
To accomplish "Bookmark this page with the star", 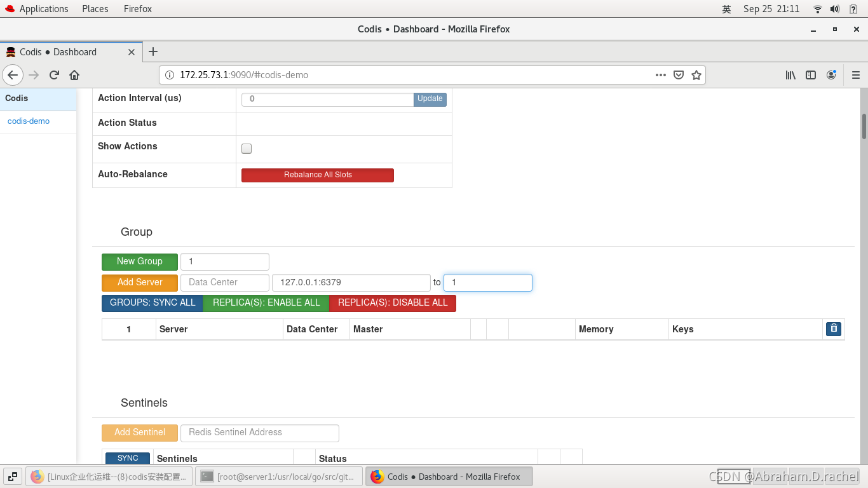I will pos(696,75).
